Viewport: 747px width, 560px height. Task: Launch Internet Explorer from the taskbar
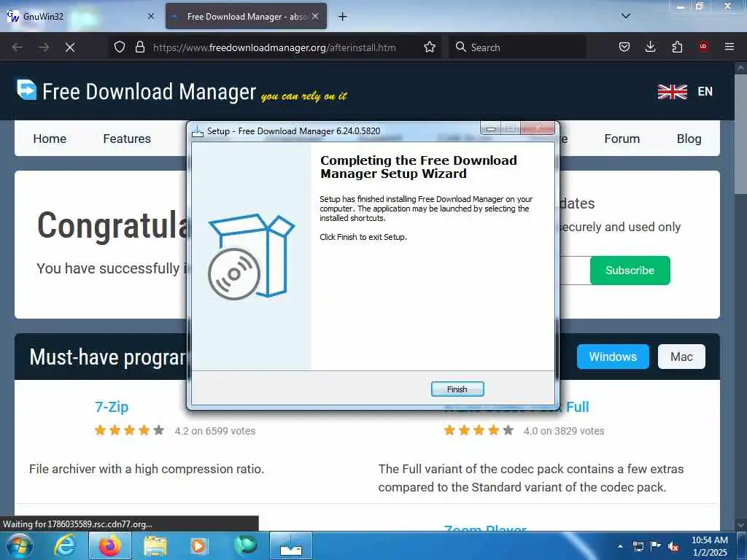pos(64,545)
